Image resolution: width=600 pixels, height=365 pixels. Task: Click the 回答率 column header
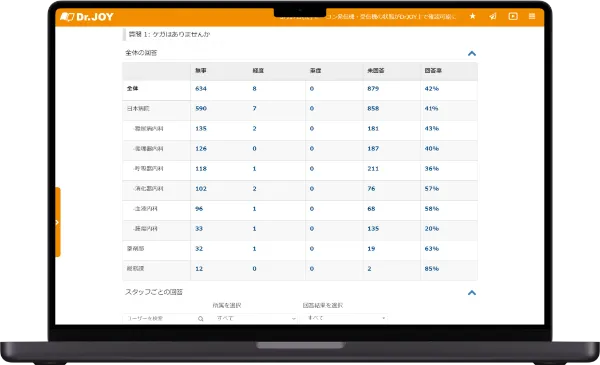(433, 71)
